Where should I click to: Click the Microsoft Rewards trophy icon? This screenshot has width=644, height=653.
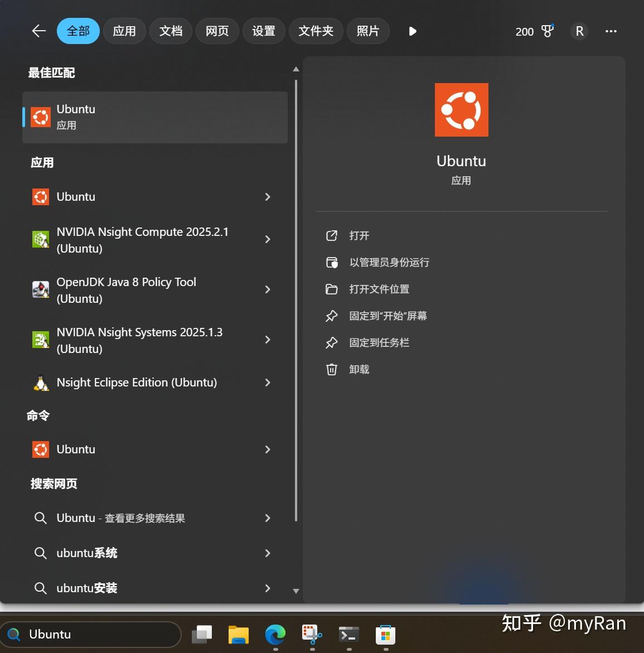pos(547,31)
